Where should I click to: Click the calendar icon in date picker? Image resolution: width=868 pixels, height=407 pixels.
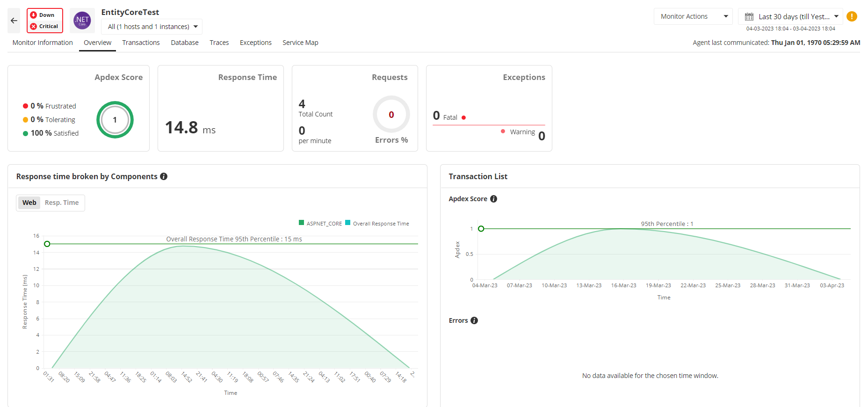(x=749, y=17)
